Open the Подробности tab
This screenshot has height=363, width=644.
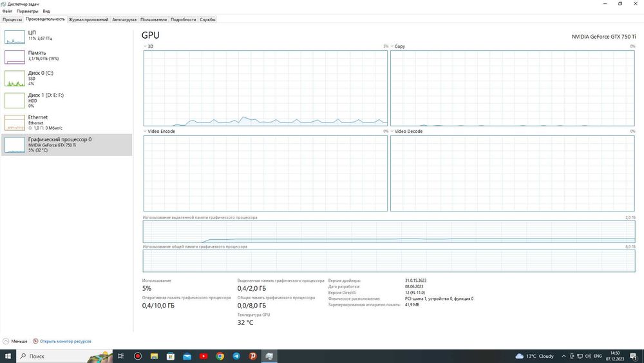click(x=183, y=19)
